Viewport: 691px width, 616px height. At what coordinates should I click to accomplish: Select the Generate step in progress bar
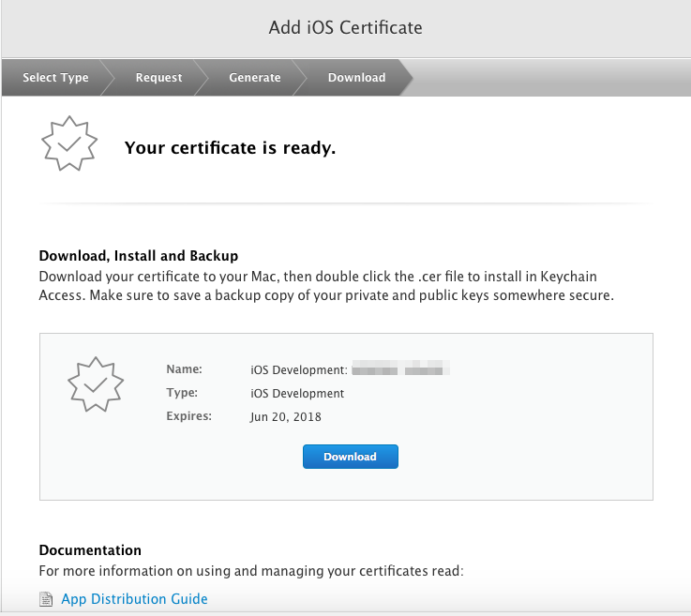click(x=254, y=78)
